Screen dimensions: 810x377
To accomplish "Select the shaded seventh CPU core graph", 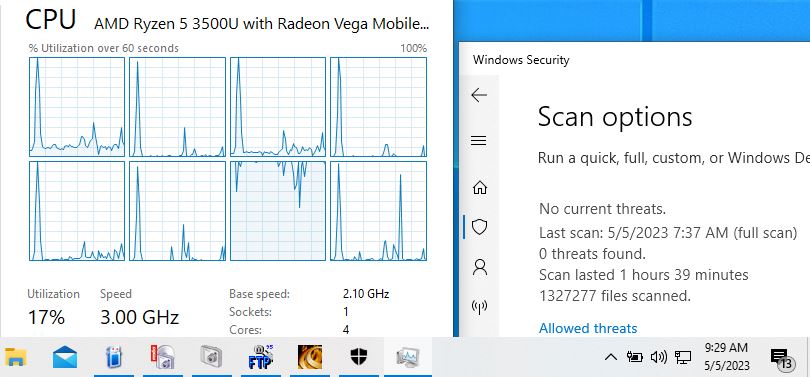I will (x=278, y=211).
